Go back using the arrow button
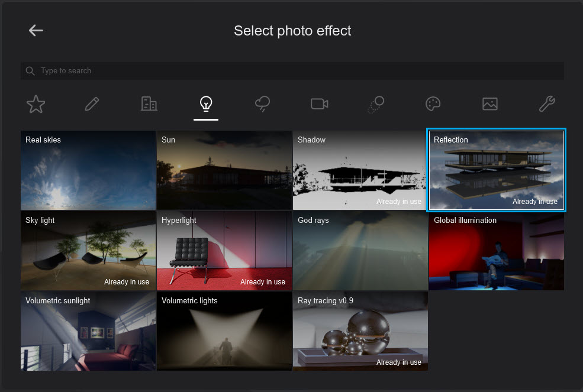 pyautogui.click(x=36, y=30)
